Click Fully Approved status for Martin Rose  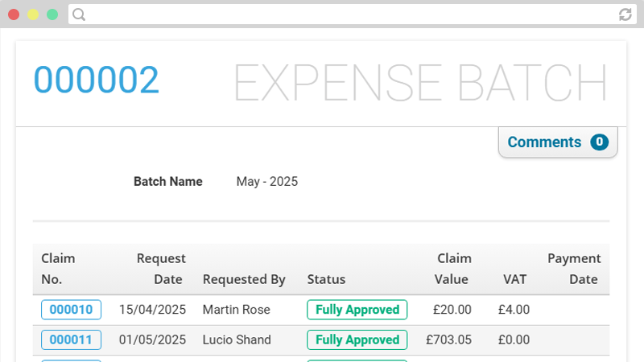pos(357,310)
